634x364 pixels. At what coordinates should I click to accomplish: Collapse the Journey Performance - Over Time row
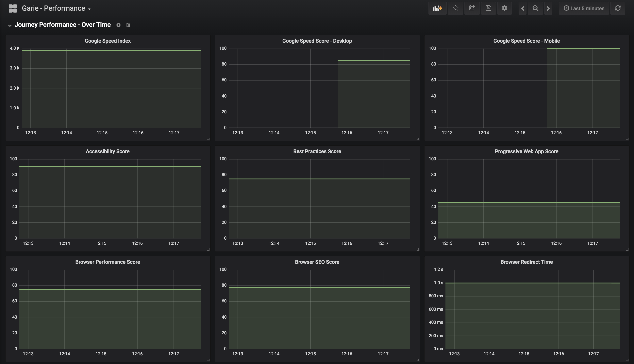[10, 25]
